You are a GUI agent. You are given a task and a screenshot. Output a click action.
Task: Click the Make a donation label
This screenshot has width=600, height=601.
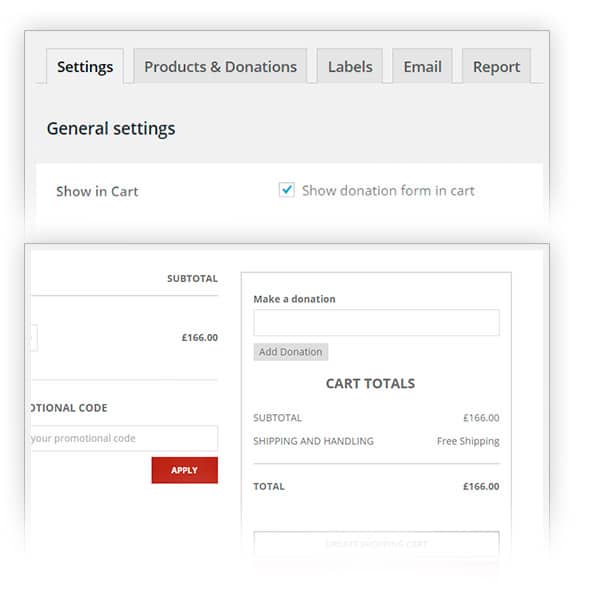coord(294,299)
